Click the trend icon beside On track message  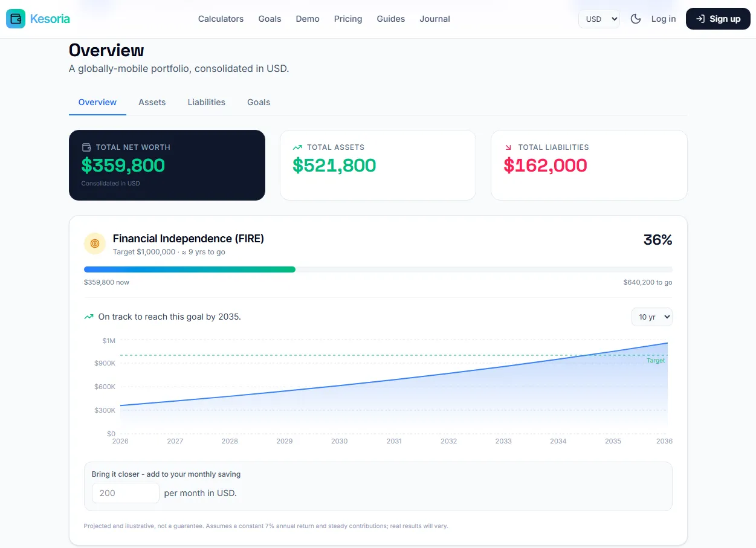[89, 317]
